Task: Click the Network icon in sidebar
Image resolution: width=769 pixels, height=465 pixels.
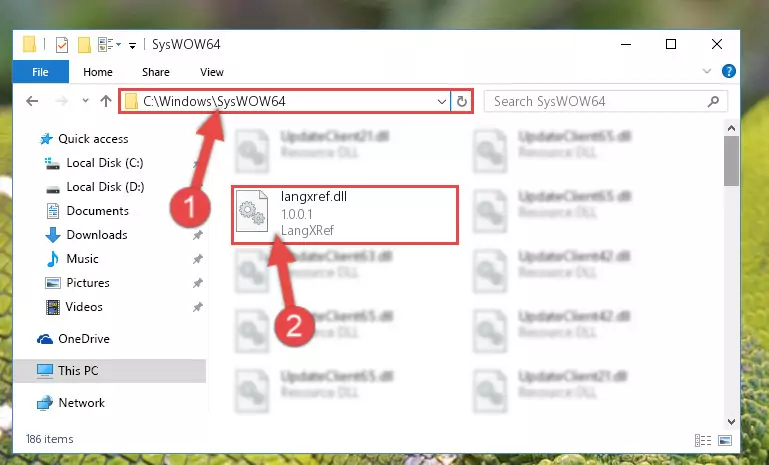Action: (x=45, y=403)
